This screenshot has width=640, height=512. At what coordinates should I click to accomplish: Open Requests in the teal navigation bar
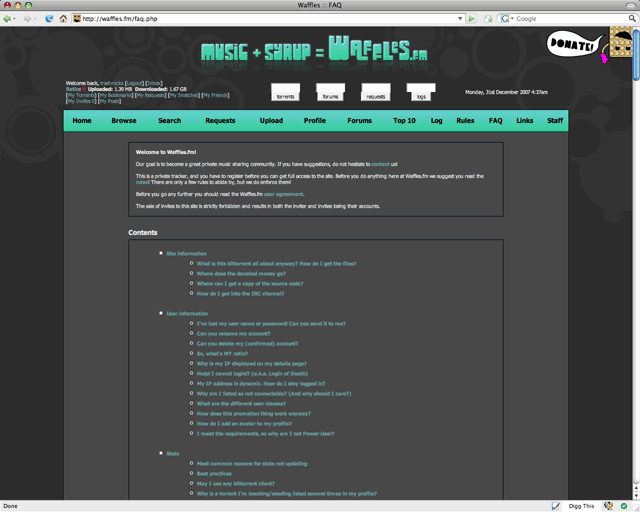(x=220, y=120)
